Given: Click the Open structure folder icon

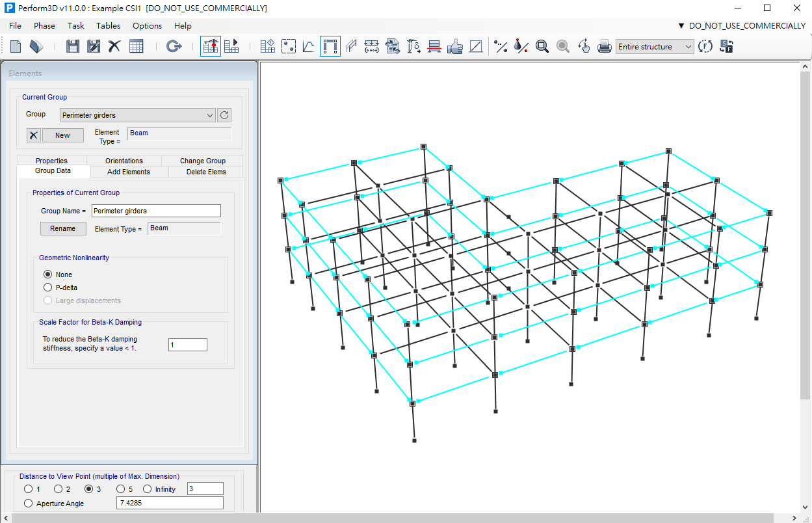Looking at the screenshot, I should [36, 46].
